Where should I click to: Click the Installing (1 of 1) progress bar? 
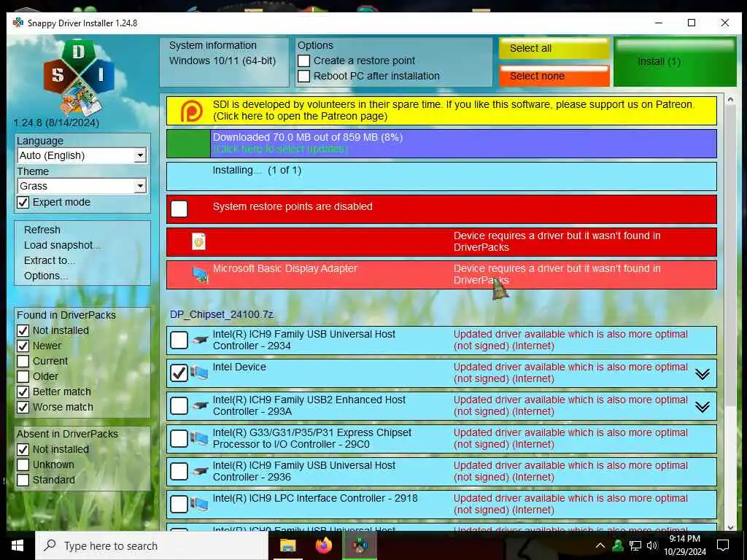441,176
